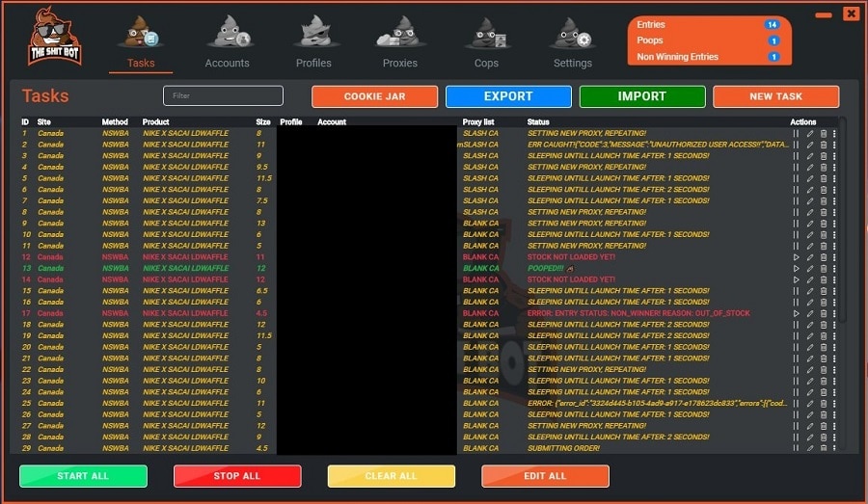Click the Non Winning Entries count badge
Viewport: 868px width, 504px height.
(773, 57)
